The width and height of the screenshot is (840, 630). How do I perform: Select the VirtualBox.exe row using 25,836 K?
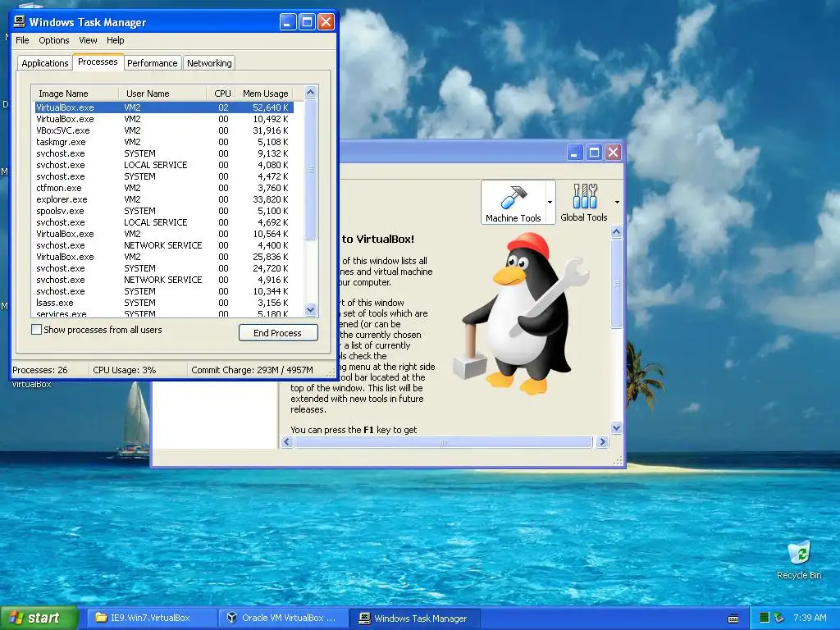tap(164, 257)
